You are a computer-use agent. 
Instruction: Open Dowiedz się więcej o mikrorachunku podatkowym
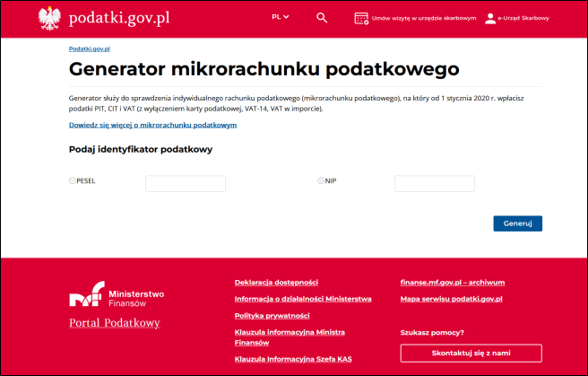pyautogui.click(x=152, y=125)
